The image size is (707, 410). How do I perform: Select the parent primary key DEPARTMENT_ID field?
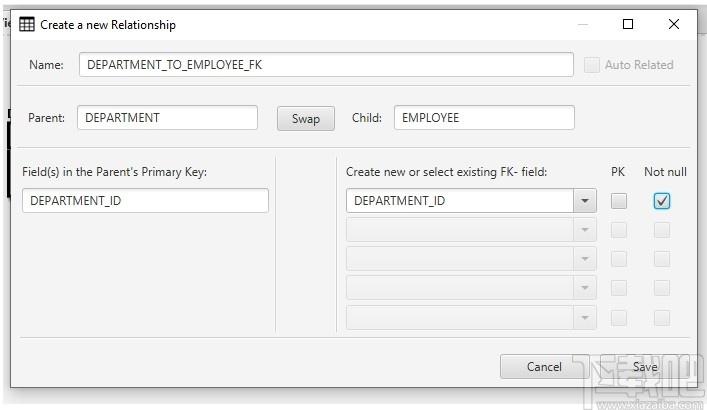[x=145, y=201]
